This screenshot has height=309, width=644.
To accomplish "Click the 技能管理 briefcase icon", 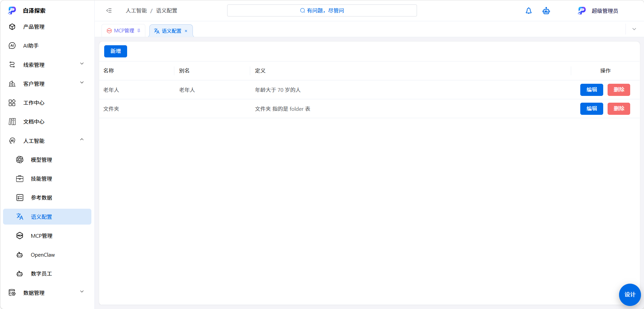I will 20,179.
